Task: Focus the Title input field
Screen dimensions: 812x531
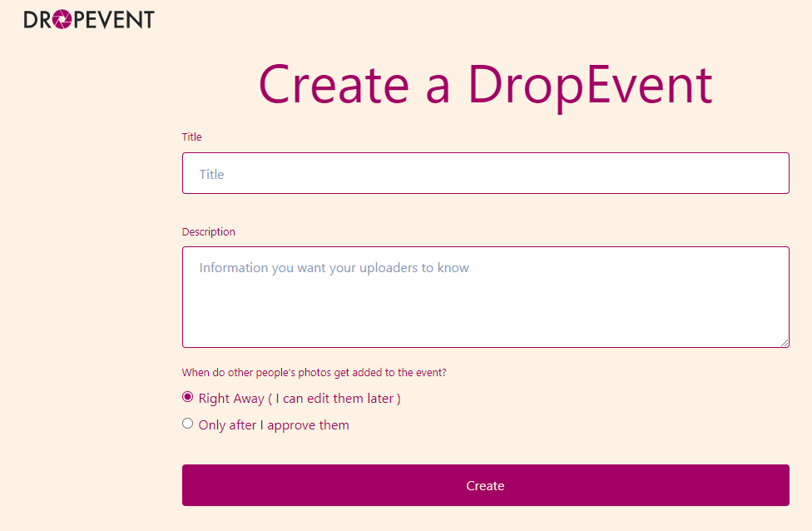Action: 485,173
